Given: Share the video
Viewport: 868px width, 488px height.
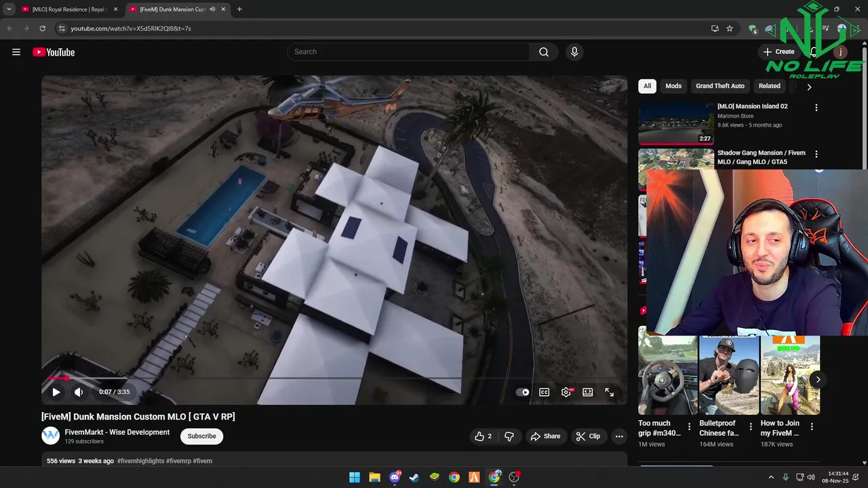Looking at the screenshot, I should [545, 436].
